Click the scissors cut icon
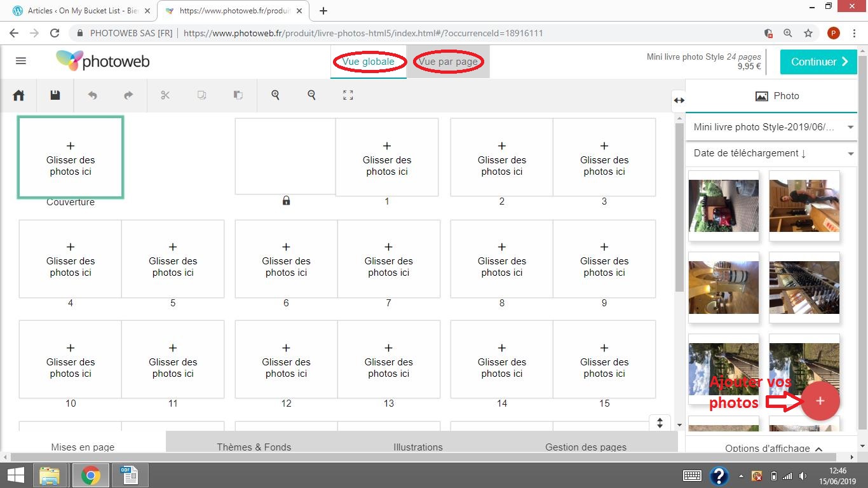The width and height of the screenshot is (868, 488). [165, 95]
